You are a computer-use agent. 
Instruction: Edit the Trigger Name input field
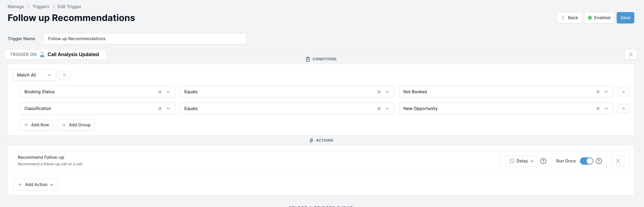point(145,39)
